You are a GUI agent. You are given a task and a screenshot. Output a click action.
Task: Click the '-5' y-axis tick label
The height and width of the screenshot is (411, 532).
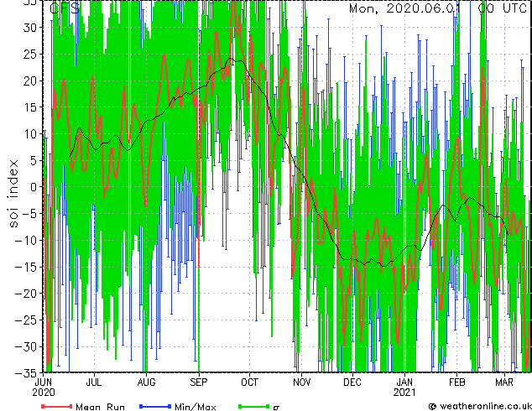coord(29,213)
